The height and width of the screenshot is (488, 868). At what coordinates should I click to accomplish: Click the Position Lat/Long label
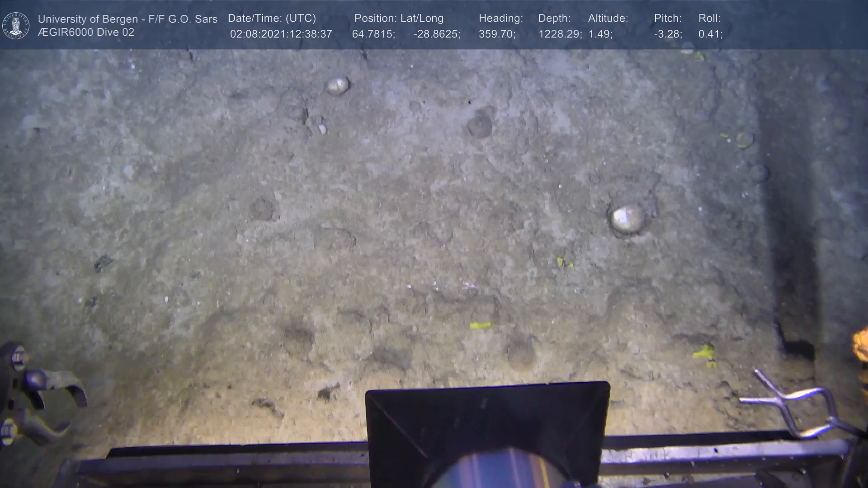[399, 19]
